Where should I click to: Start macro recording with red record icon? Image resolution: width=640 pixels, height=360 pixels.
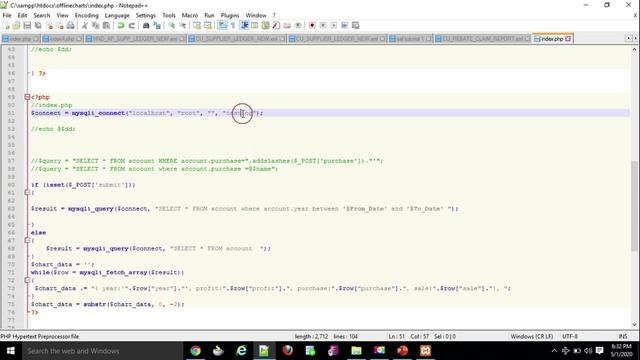pyautogui.click(x=312, y=26)
